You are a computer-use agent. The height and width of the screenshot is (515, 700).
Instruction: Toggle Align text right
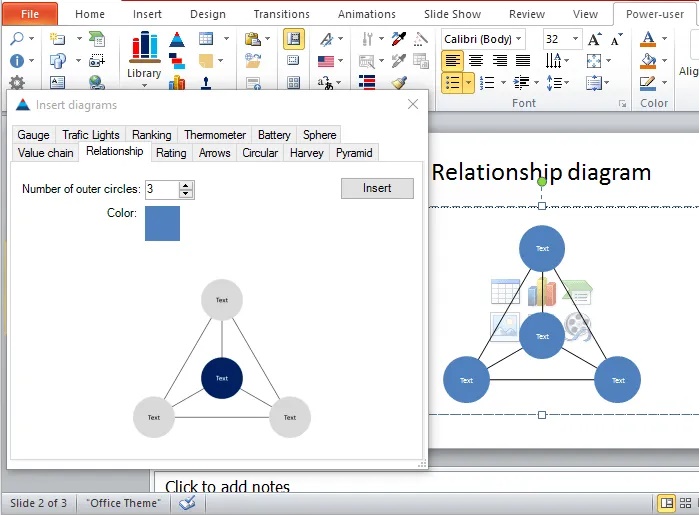point(500,60)
